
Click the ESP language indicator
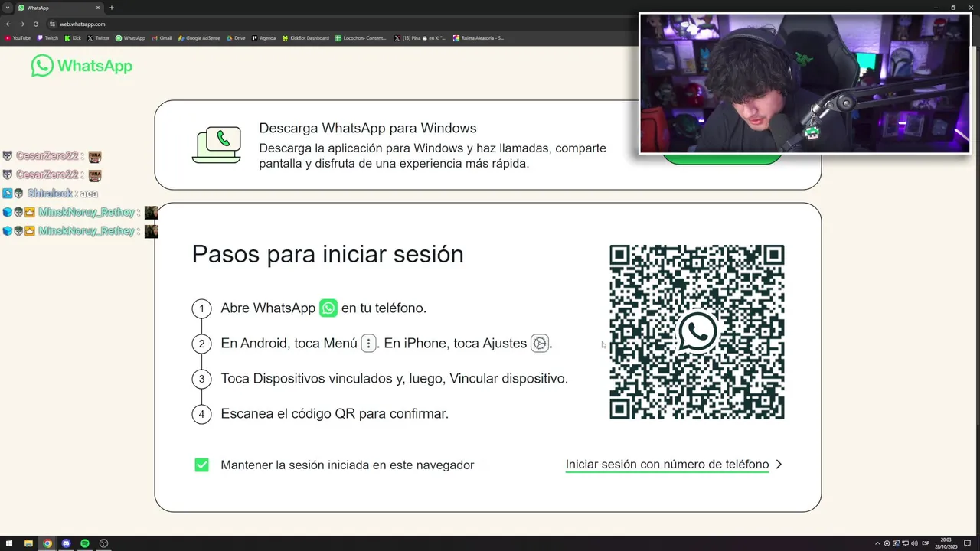[926, 543]
